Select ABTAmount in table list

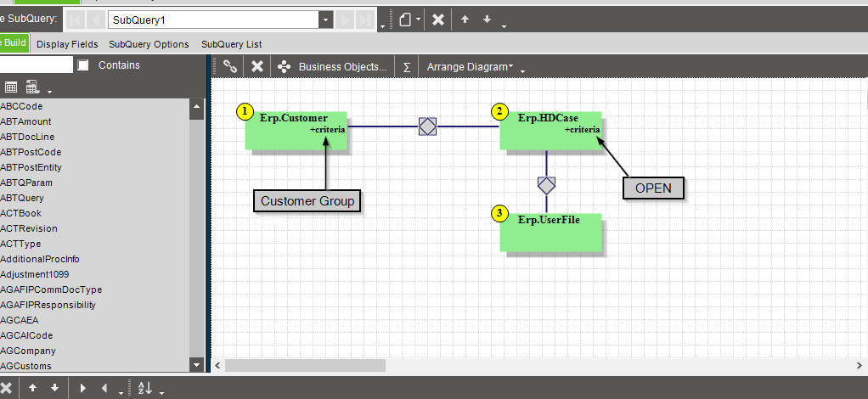click(x=25, y=121)
